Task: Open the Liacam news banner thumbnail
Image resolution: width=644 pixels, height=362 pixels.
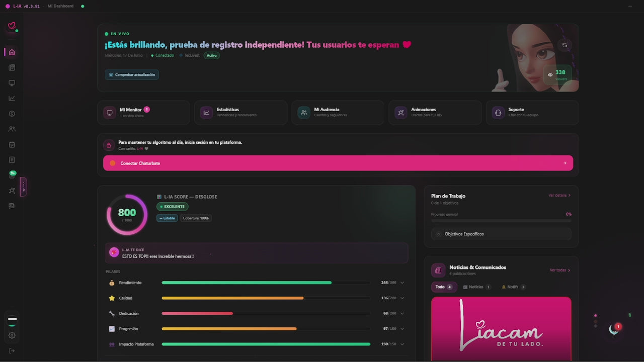Action: 501,329
